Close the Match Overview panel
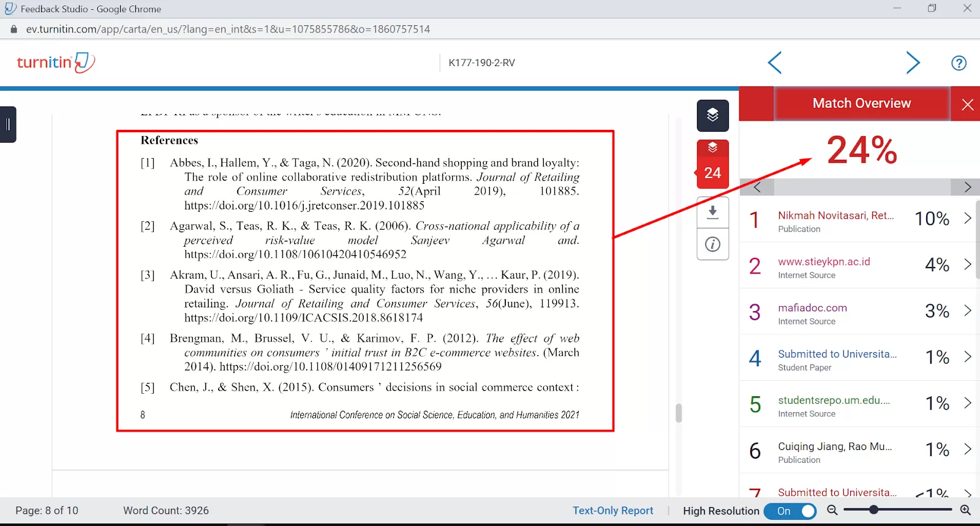 [967, 105]
